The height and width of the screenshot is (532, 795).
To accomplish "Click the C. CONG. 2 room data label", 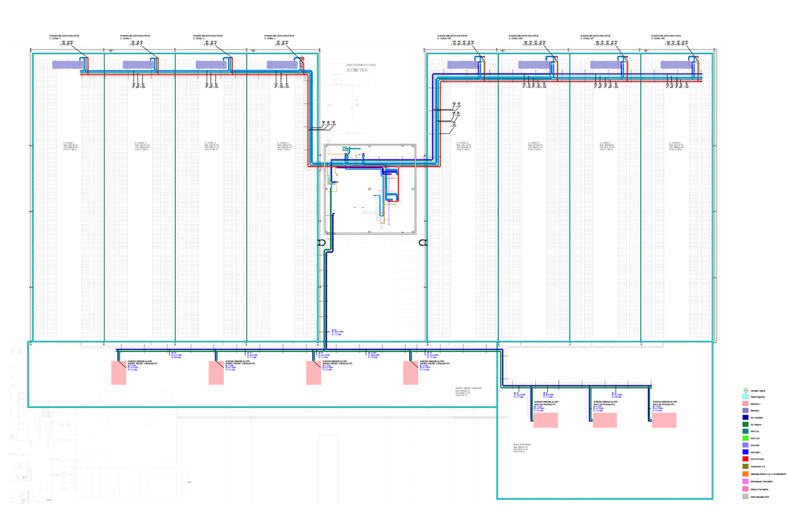I will coord(142,146).
